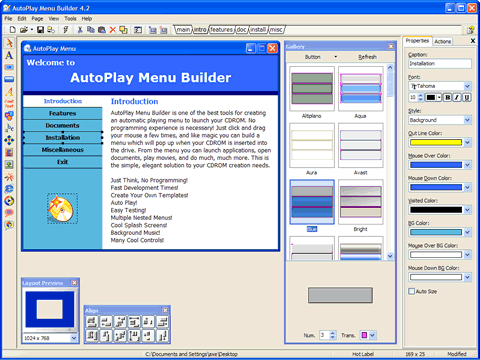The width and height of the screenshot is (480, 360).
Task: Open the Out Line Color dropdown arrow
Action: (x=467, y=142)
